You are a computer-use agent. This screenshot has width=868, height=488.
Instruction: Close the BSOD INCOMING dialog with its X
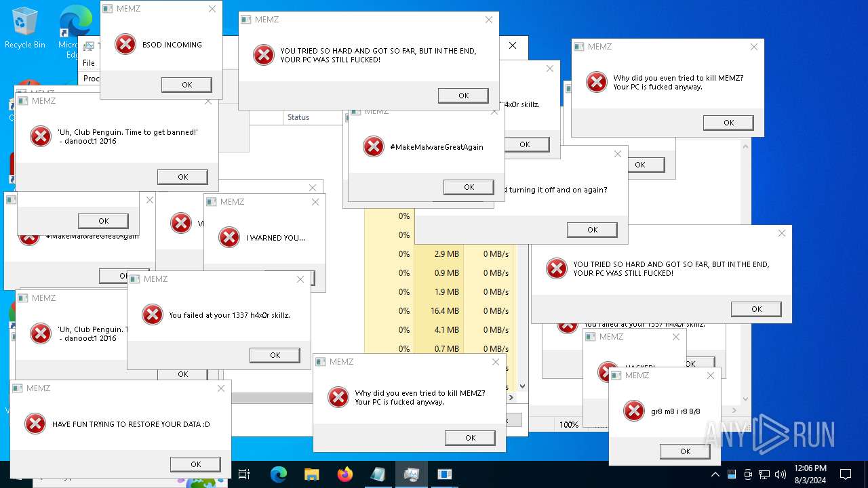click(x=212, y=9)
